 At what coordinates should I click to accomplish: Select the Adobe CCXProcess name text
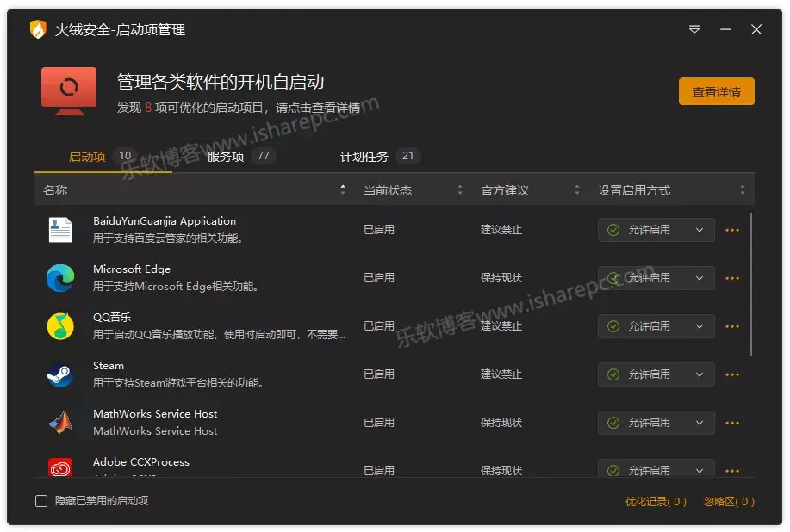(x=141, y=462)
